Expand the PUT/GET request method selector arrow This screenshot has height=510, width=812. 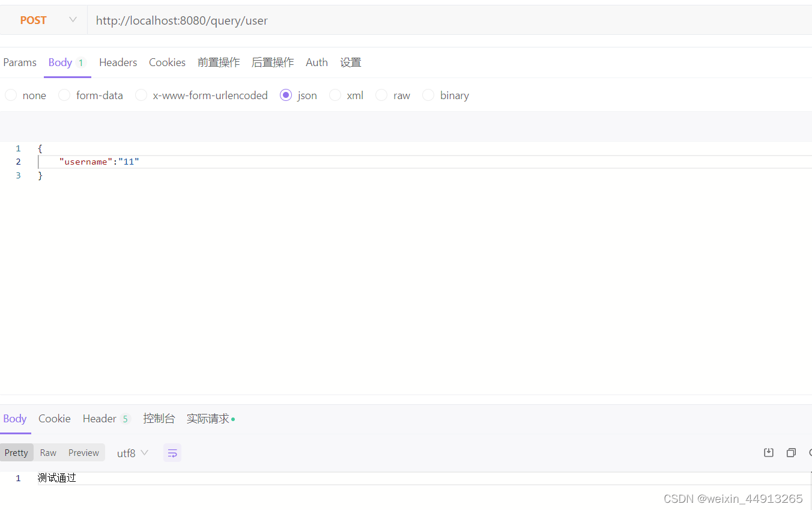(x=72, y=20)
